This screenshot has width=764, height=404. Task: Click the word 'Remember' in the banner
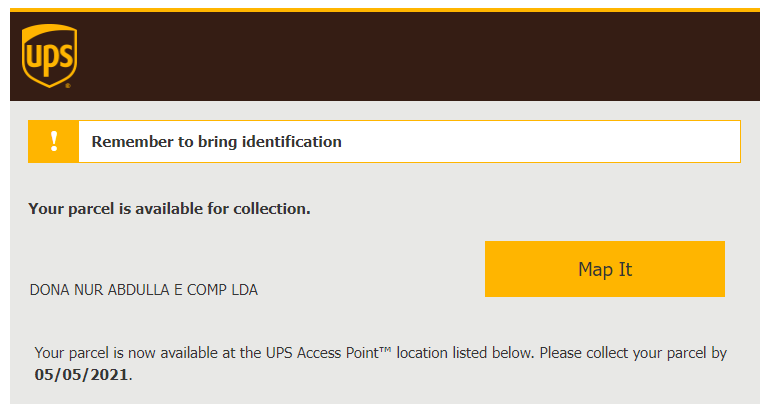pyautogui.click(x=133, y=141)
